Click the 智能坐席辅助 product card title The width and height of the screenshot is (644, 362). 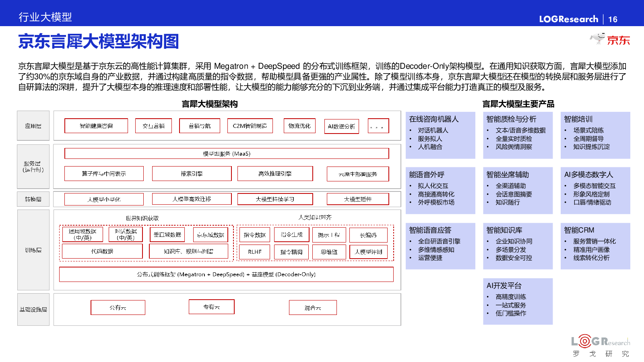[x=508, y=175]
